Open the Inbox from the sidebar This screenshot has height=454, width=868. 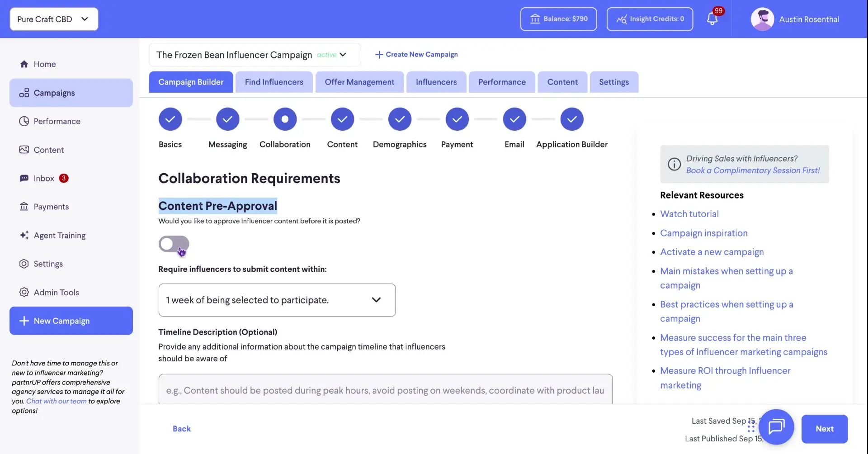44,178
